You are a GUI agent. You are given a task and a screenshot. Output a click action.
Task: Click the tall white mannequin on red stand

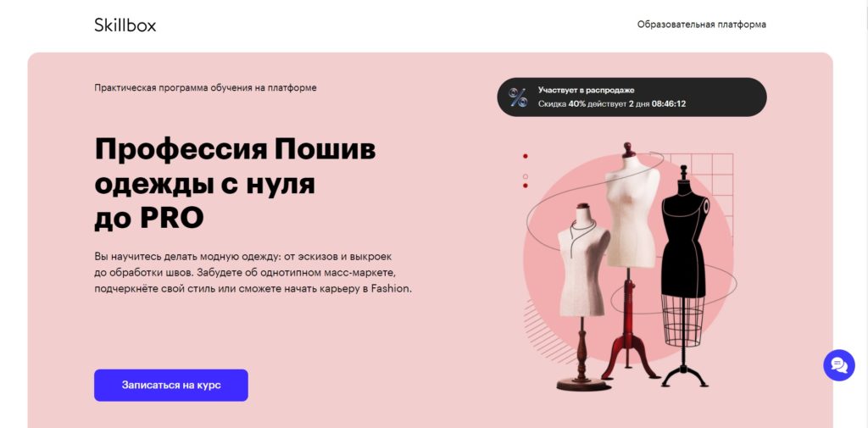pyautogui.click(x=631, y=260)
